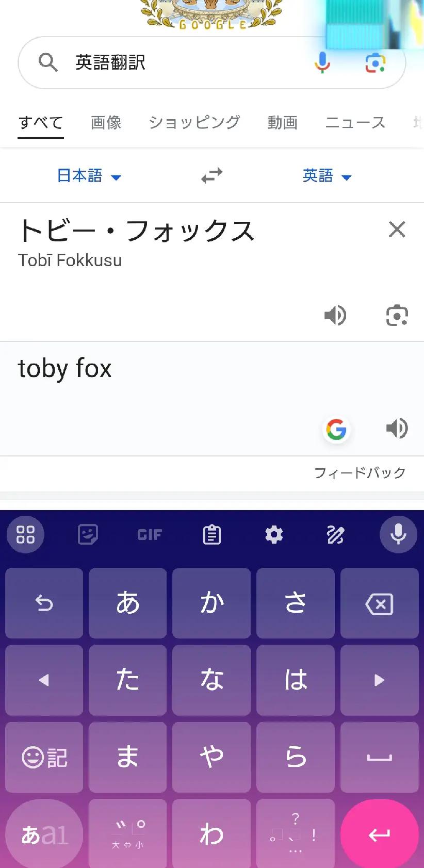This screenshot has width=424, height=868.
Task: Toggle keyboard input mode あa1
Action: pyautogui.click(x=44, y=834)
